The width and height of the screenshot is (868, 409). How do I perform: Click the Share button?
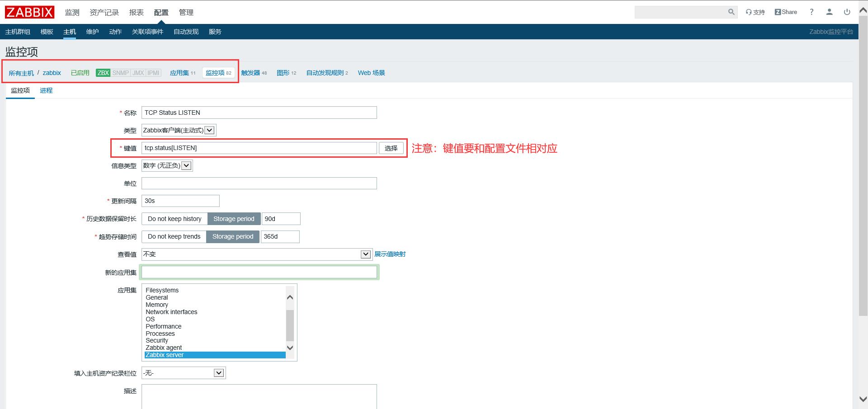786,12
